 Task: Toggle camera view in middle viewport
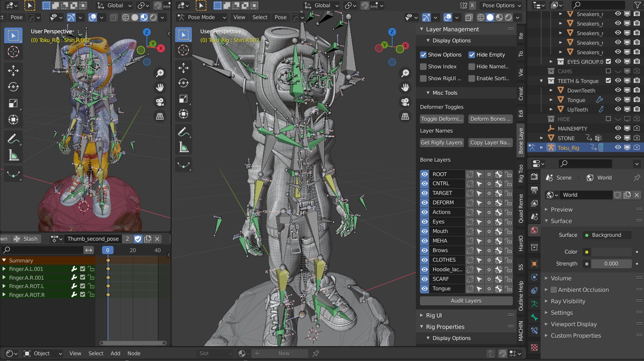(405, 102)
